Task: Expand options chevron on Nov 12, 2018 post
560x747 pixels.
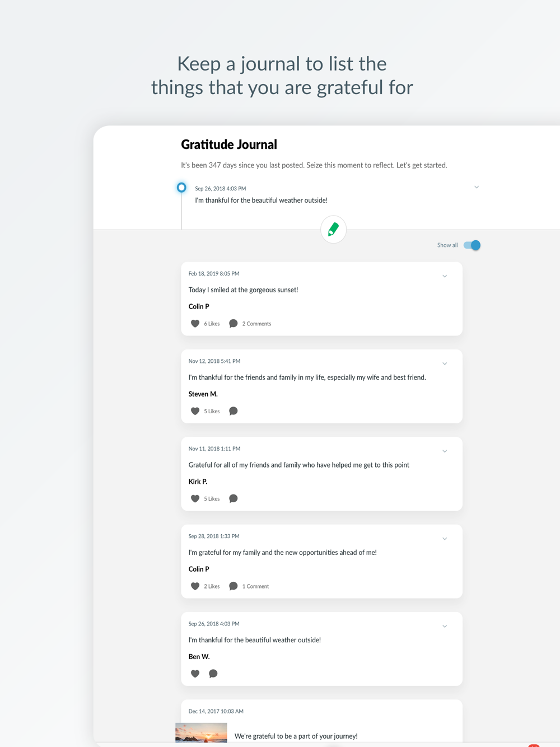Action: [x=445, y=363]
